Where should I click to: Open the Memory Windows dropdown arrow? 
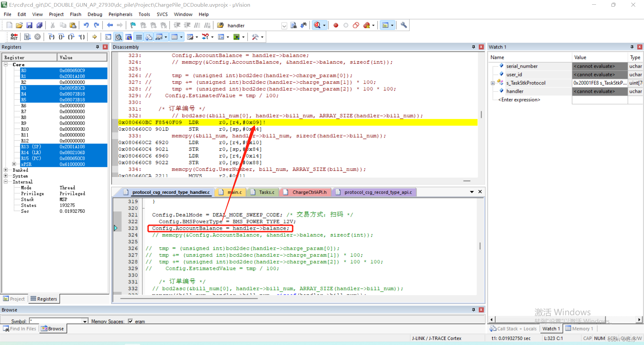click(x=181, y=37)
